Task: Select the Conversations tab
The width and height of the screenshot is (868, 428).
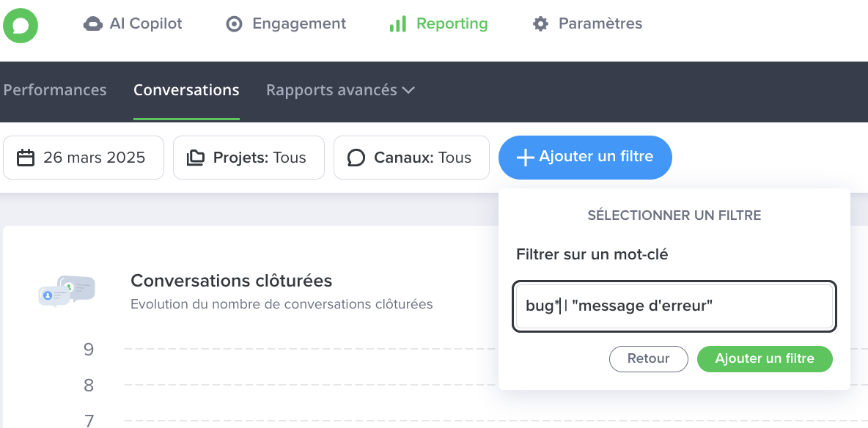Action: tap(186, 90)
